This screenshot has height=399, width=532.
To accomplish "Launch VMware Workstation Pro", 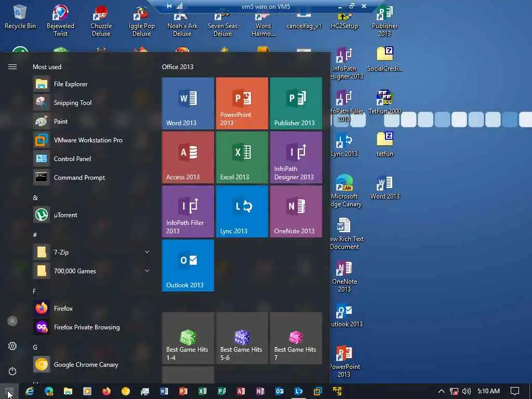I will tap(91, 140).
